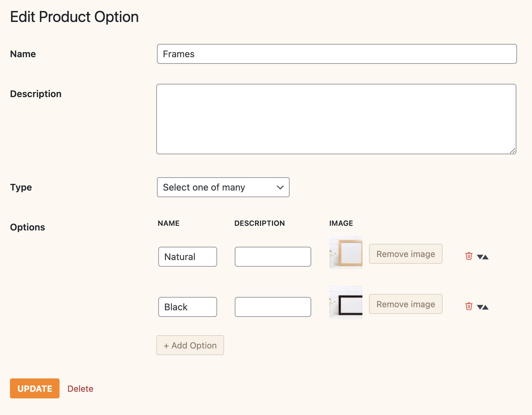This screenshot has height=415, width=532.
Task: Remove image from the Natural option
Action: click(x=406, y=254)
